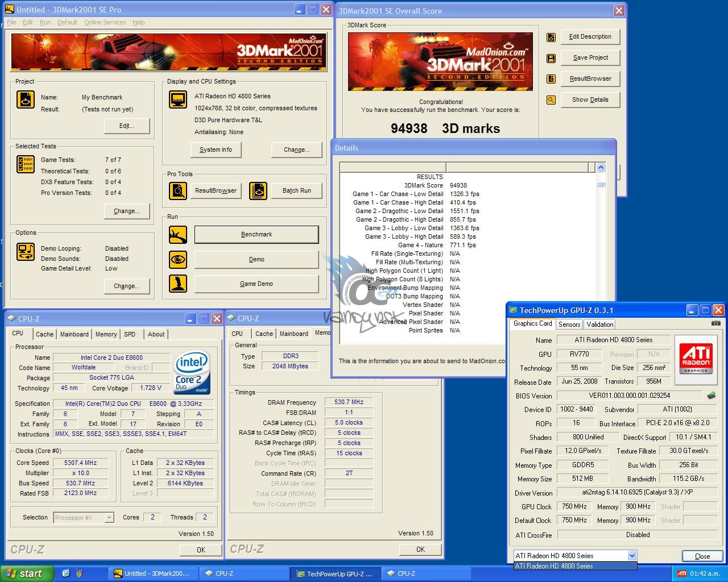Click the Project icon in 3DMark
The height and width of the screenshot is (582, 728).
point(26,99)
